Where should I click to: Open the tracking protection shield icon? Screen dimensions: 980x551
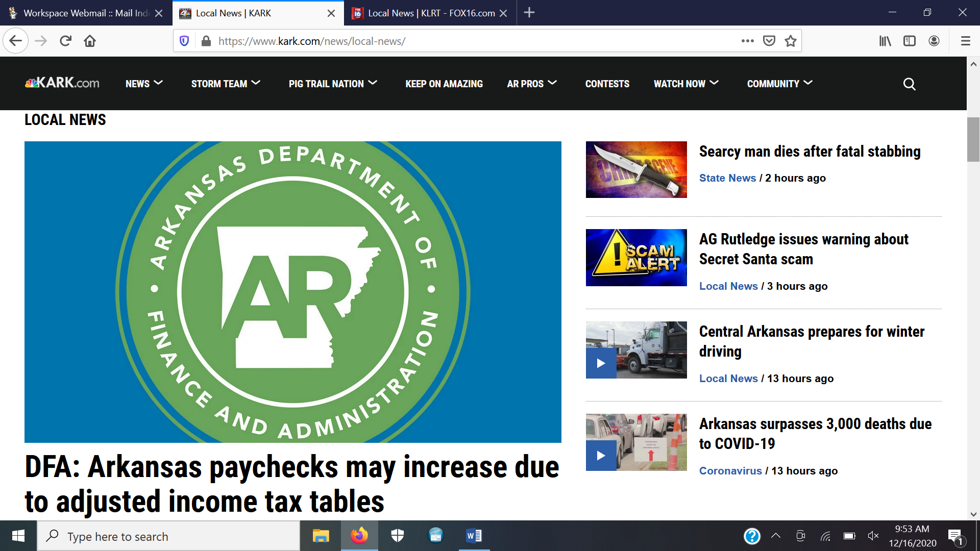click(x=185, y=41)
